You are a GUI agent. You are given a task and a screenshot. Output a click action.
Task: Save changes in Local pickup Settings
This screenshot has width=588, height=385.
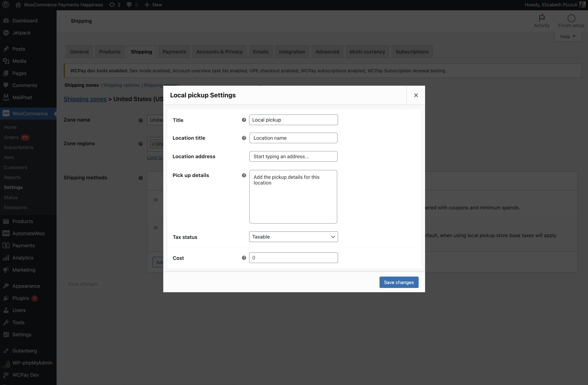point(398,282)
